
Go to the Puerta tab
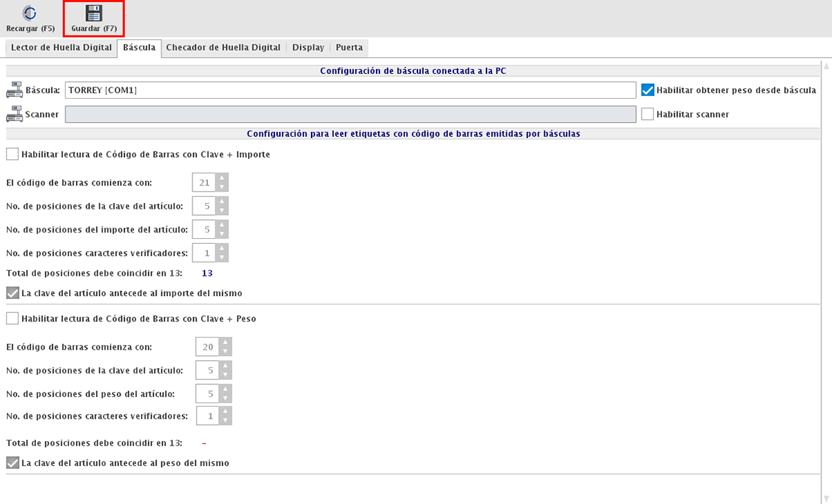coord(349,48)
